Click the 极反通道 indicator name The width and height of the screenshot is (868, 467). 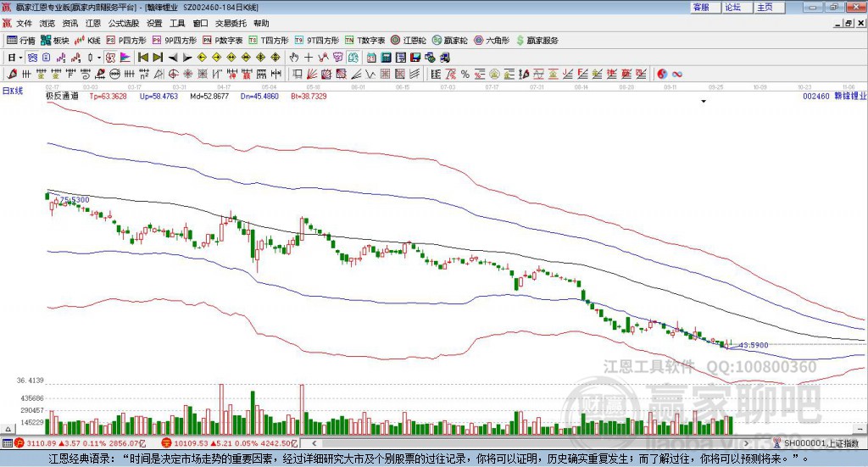point(62,97)
